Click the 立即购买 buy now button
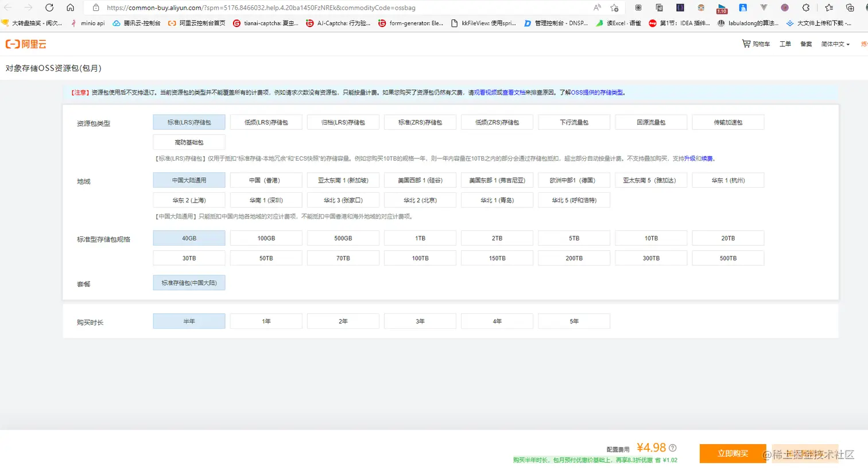The image size is (868, 474). pos(733,453)
